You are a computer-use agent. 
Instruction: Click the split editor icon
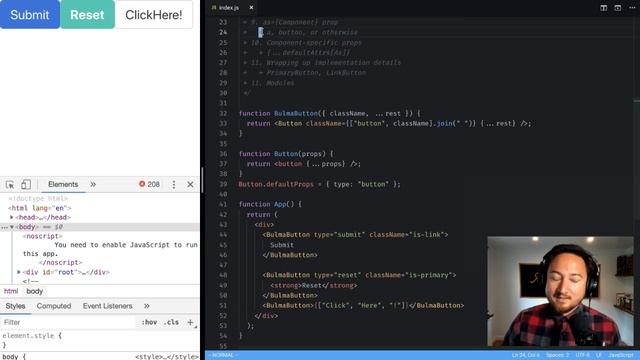[604, 8]
